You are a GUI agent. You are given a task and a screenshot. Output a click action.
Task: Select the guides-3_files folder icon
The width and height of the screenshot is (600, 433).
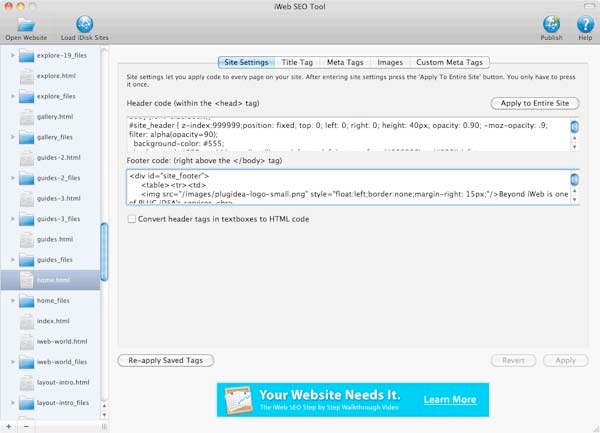click(x=27, y=219)
